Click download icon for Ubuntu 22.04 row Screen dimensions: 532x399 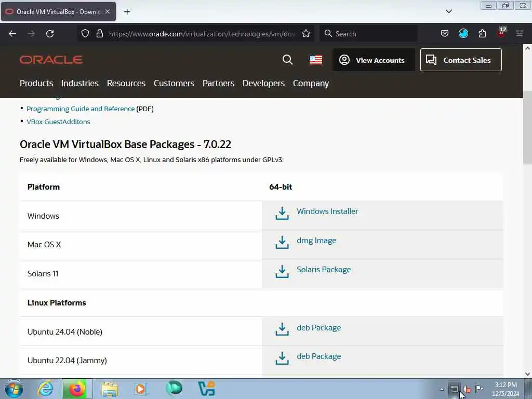[x=282, y=358]
